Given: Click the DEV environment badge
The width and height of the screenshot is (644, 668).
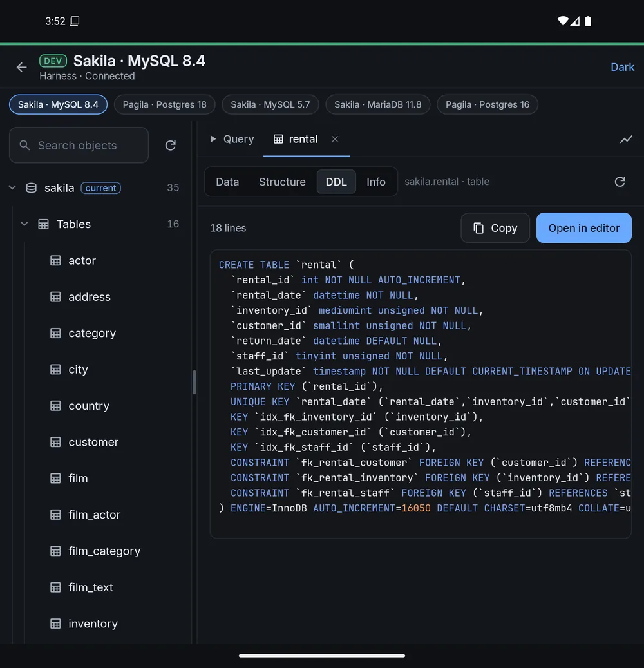Looking at the screenshot, I should (53, 61).
